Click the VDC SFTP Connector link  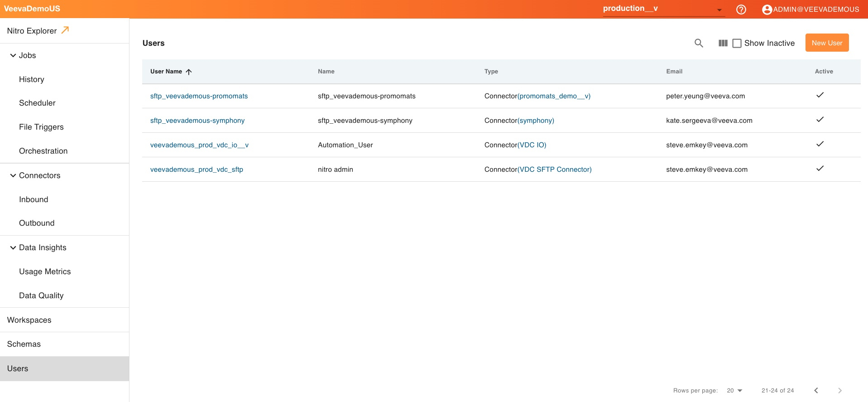point(555,170)
